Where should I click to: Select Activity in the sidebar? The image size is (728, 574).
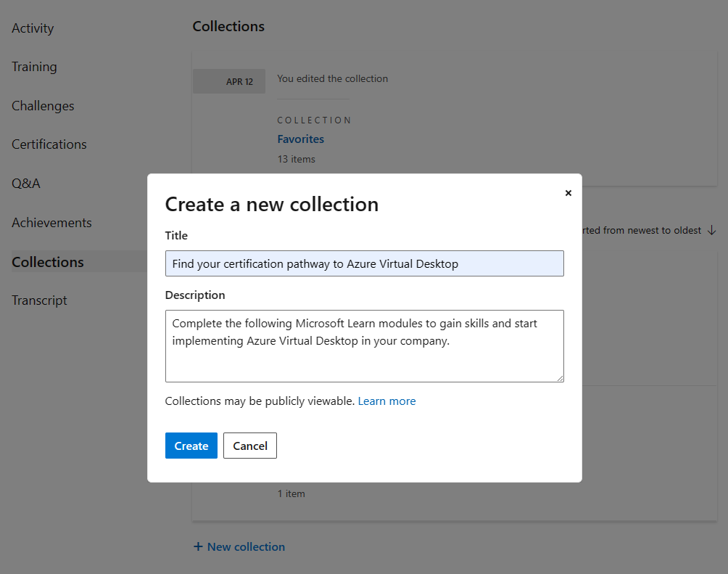33,28
